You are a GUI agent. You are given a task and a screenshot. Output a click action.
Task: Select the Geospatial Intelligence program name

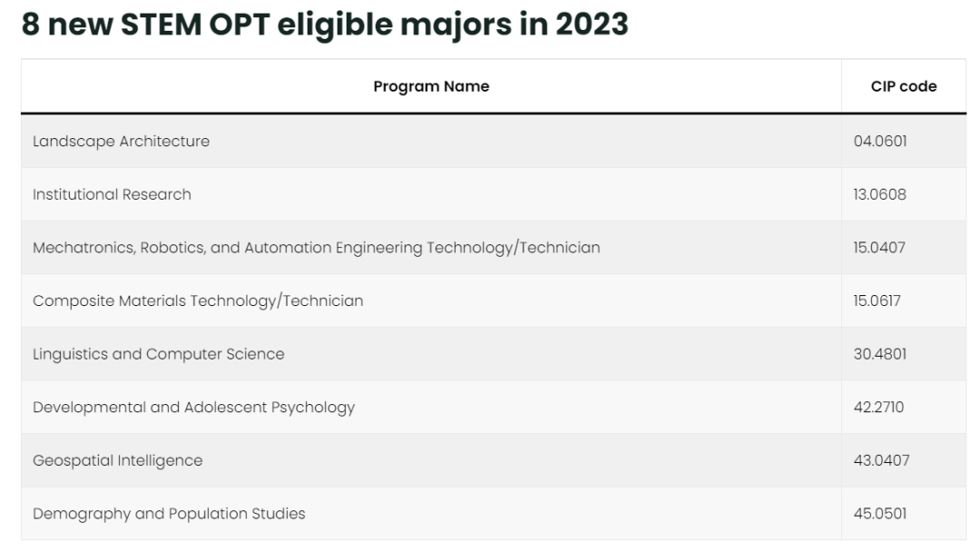click(x=118, y=460)
